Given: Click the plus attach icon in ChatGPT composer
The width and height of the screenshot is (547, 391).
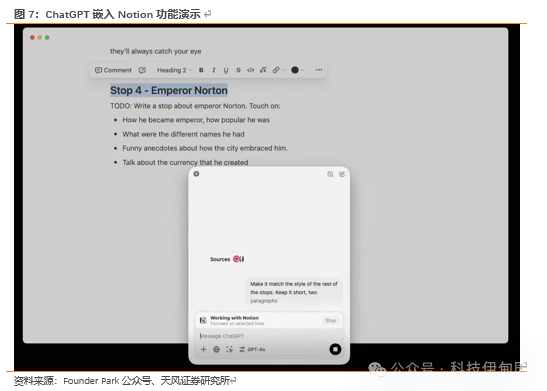Looking at the screenshot, I should (203, 349).
